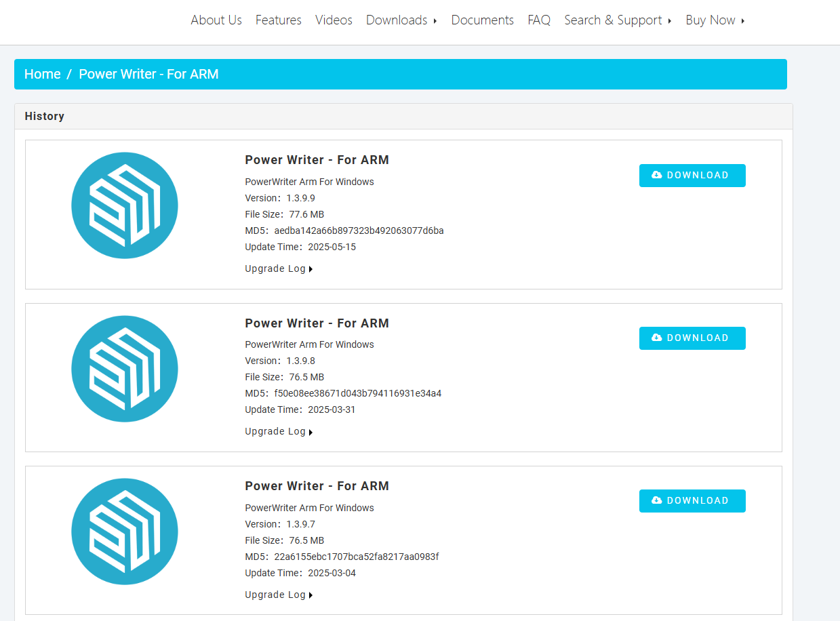Click MD5 hash 22a6155ebc1707bca52fa8217aa0983f
Viewport: 840px width, 621px height.
(356, 557)
